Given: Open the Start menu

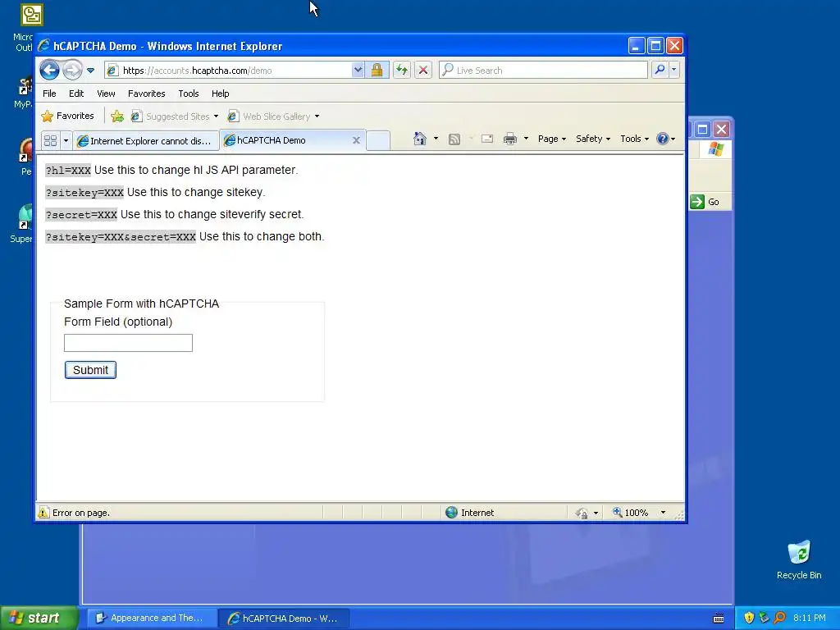Looking at the screenshot, I should [x=39, y=618].
